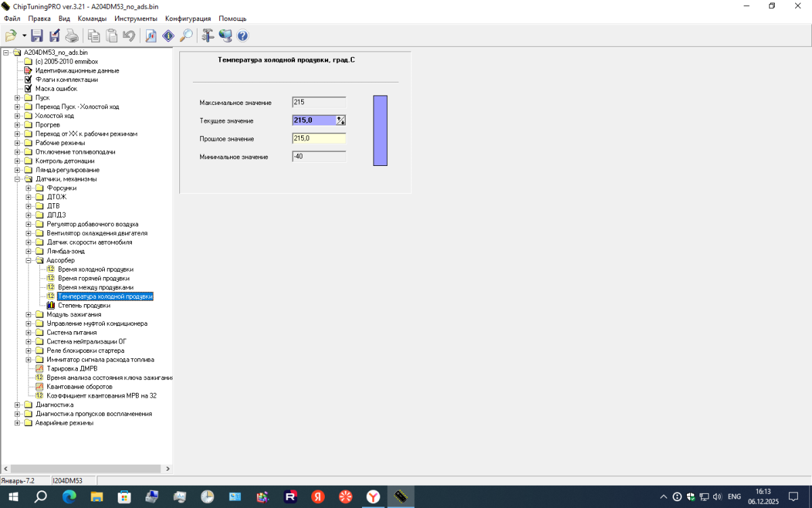Viewport: 812px width, 508px height.
Task: Open the Инструменты menu
Action: point(136,18)
